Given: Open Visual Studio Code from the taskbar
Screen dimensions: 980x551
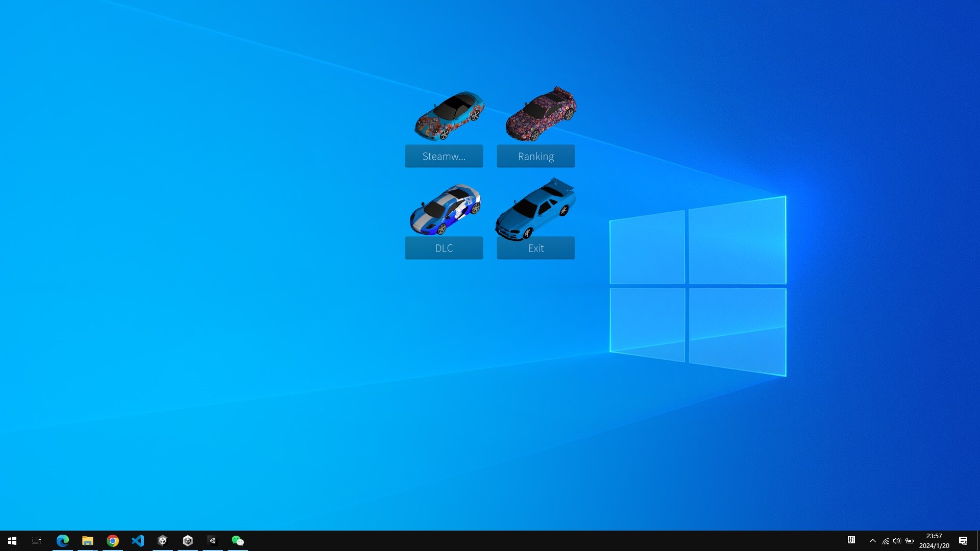Looking at the screenshot, I should (137, 540).
